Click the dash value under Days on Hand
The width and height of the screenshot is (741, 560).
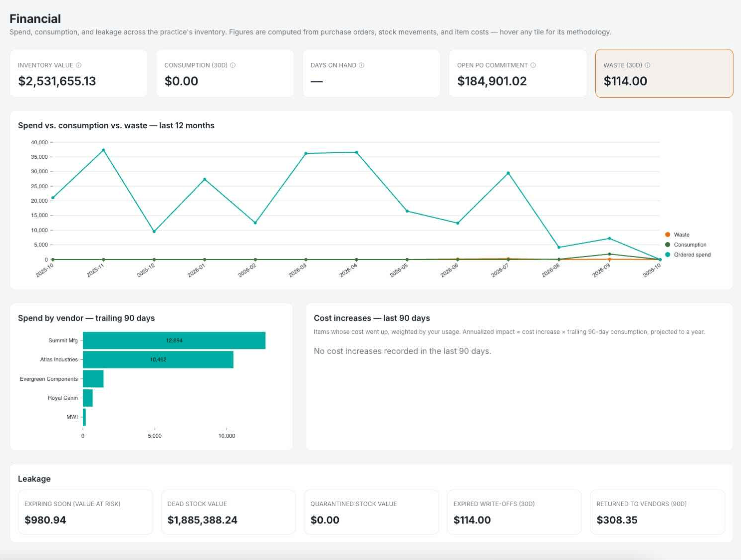pyautogui.click(x=316, y=81)
